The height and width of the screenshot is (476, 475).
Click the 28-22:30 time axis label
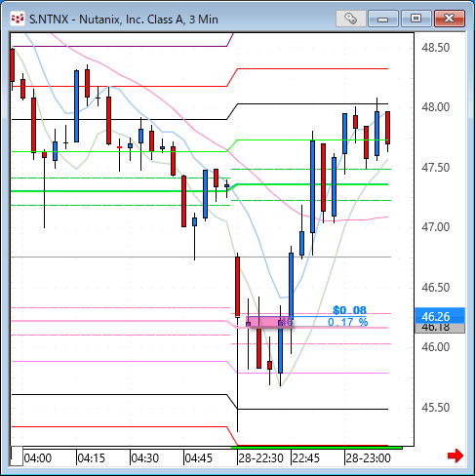[x=260, y=458]
